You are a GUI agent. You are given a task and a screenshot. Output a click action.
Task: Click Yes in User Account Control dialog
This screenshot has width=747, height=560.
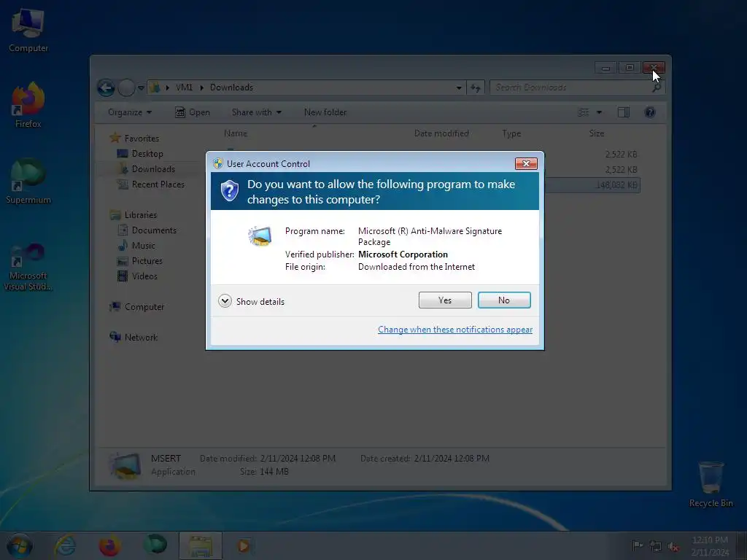click(x=445, y=300)
